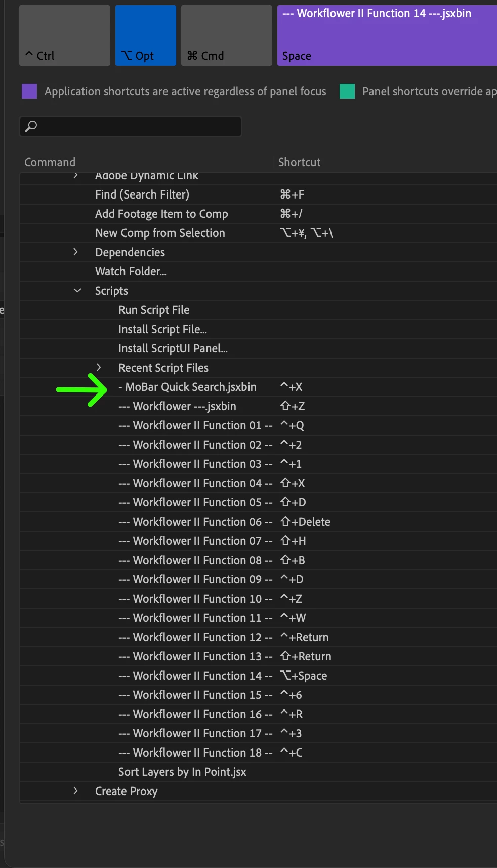Collapse the Scripts group
The height and width of the screenshot is (868, 497).
[x=77, y=290]
